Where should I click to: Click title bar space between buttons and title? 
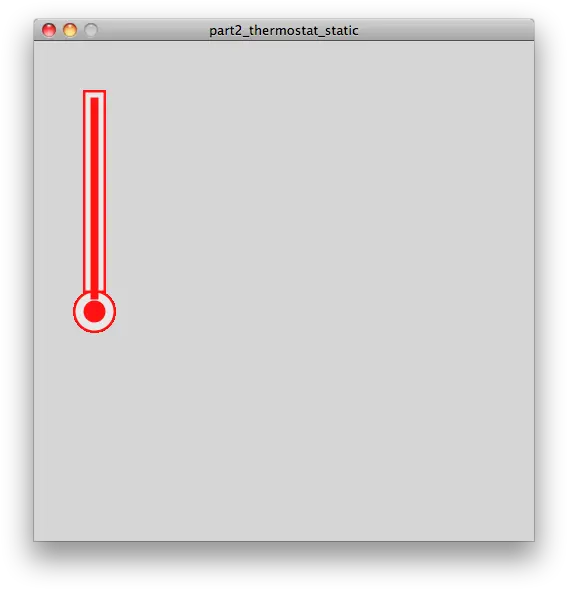[153, 30]
